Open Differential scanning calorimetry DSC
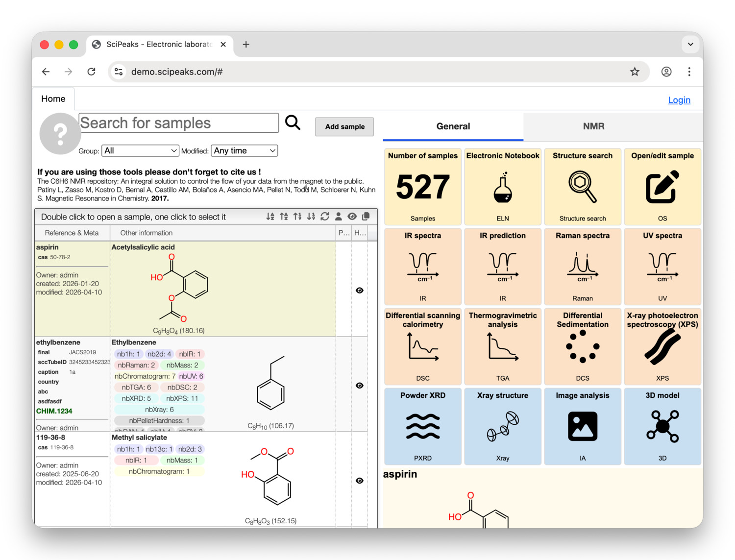Screen dimensions: 735x560 [x=422, y=346]
